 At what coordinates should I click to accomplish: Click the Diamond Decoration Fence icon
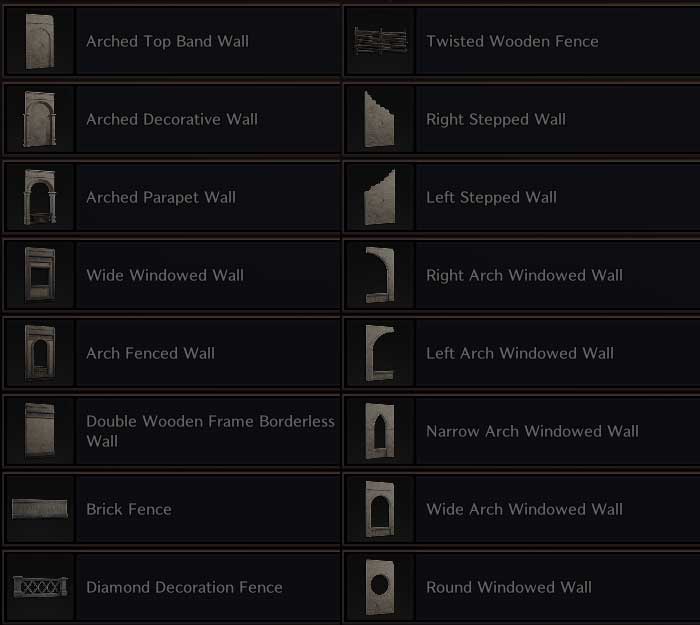pos(39,587)
